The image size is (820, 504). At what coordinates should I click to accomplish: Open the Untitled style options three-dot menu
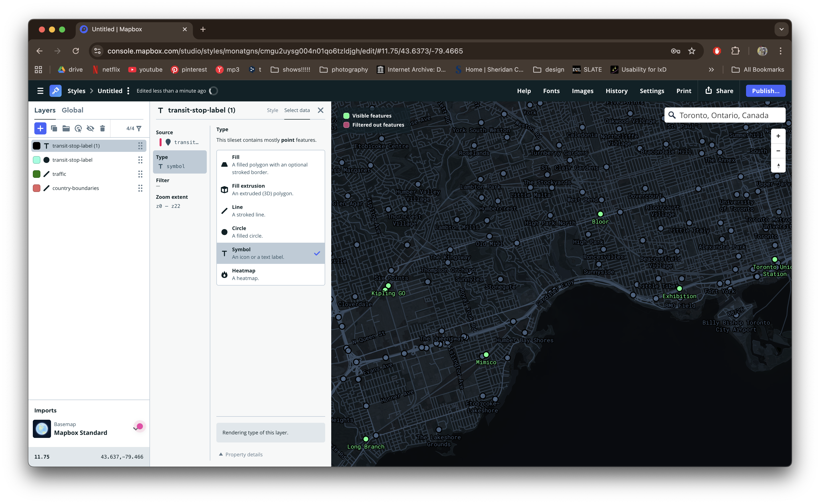click(x=128, y=91)
